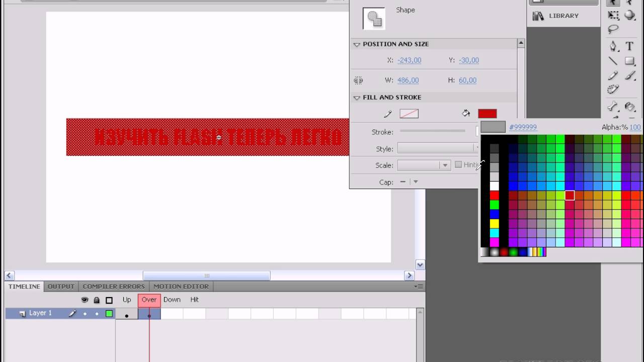Image resolution: width=644 pixels, height=362 pixels.
Task: Select the 3D Rotation tool
Action: (630, 15)
